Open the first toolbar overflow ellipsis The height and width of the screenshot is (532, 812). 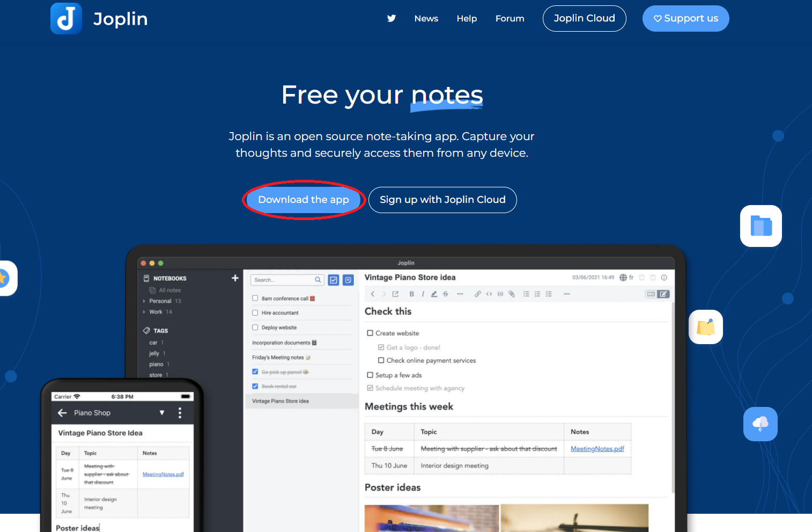point(460,294)
